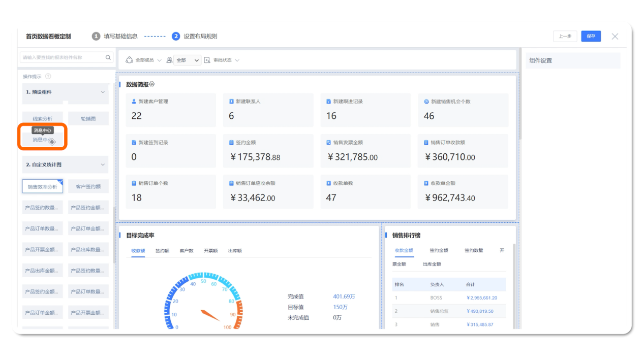Collapse the 2. 自定义统计图 section
The height and width of the screenshot is (362, 644).
(103, 165)
